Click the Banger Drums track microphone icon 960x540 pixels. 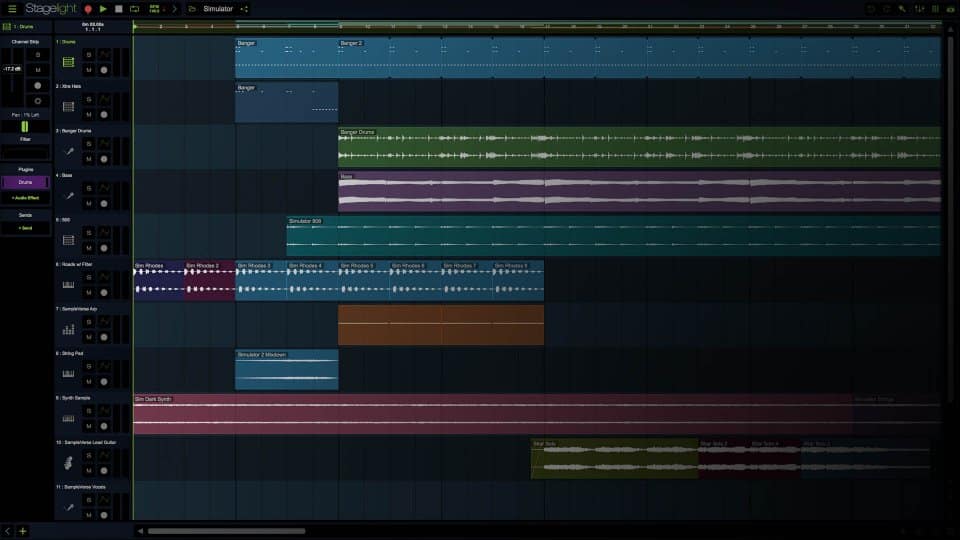pyautogui.click(x=69, y=151)
